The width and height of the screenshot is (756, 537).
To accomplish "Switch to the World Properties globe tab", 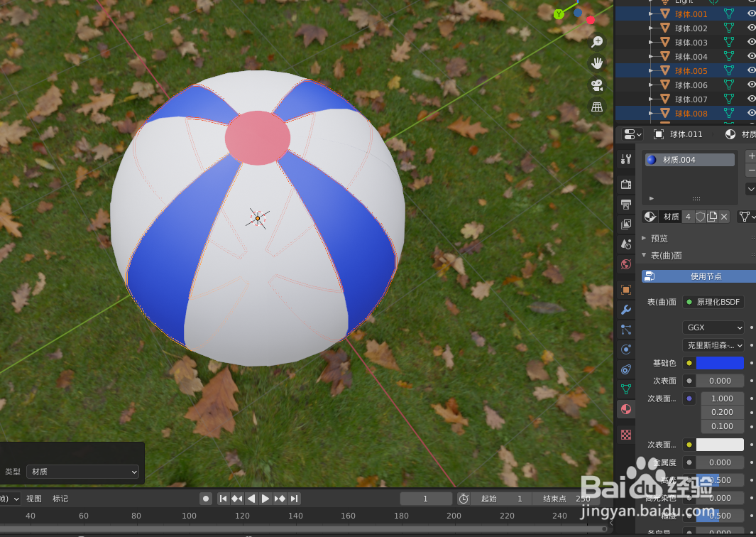I will 625,264.
